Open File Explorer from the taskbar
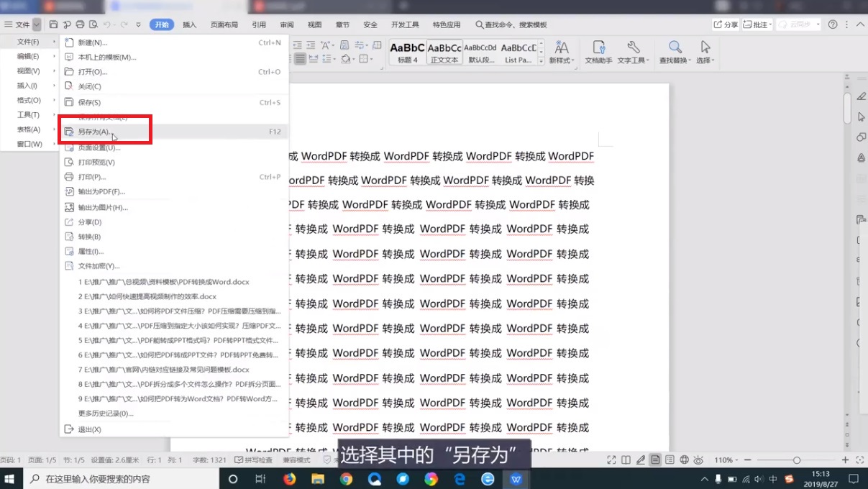The width and height of the screenshot is (868, 489). (x=318, y=479)
